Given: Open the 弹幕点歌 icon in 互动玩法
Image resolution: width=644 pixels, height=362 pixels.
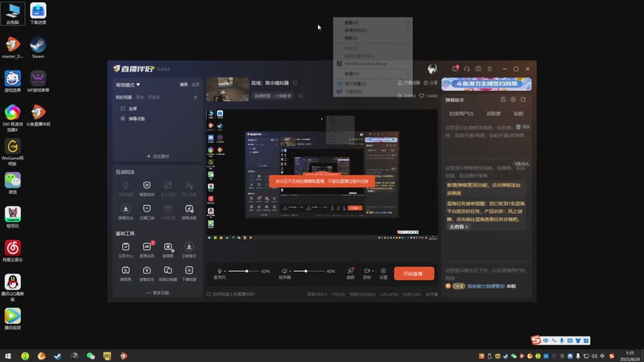Looking at the screenshot, I should point(189,212).
